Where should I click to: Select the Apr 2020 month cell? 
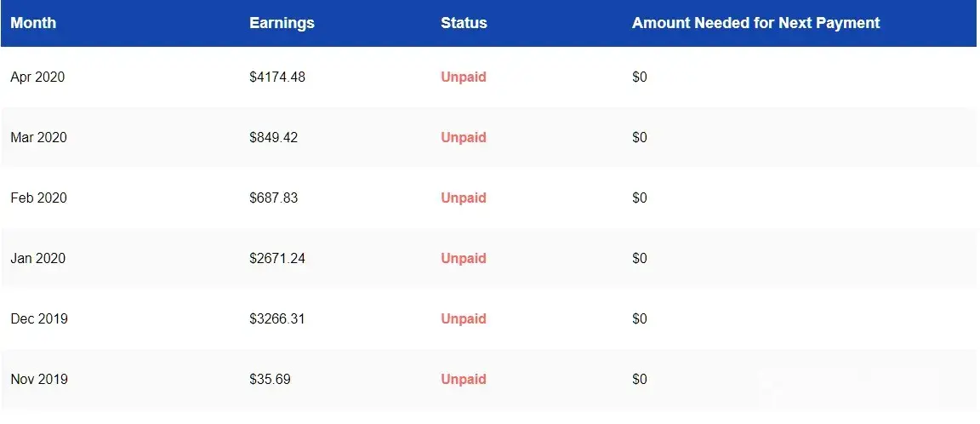pos(37,77)
